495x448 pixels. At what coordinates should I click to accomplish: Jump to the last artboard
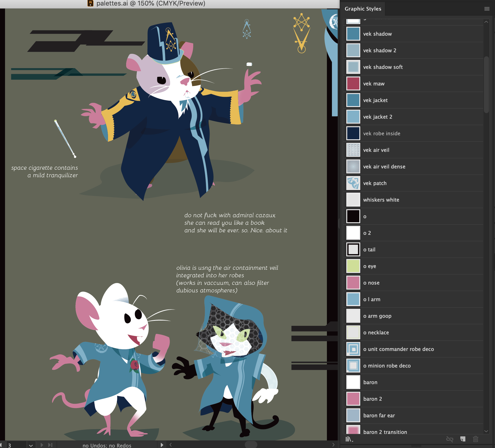point(50,445)
